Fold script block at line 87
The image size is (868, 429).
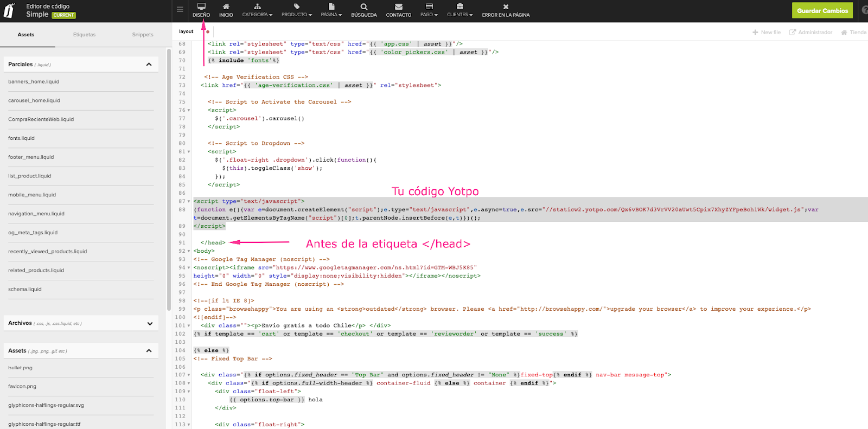pos(189,201)
